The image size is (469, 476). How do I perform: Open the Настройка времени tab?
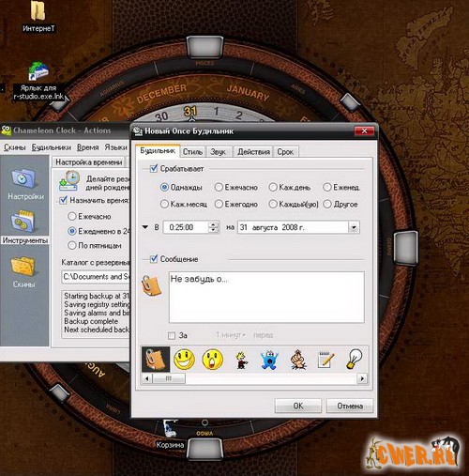(x=89, y=162)
